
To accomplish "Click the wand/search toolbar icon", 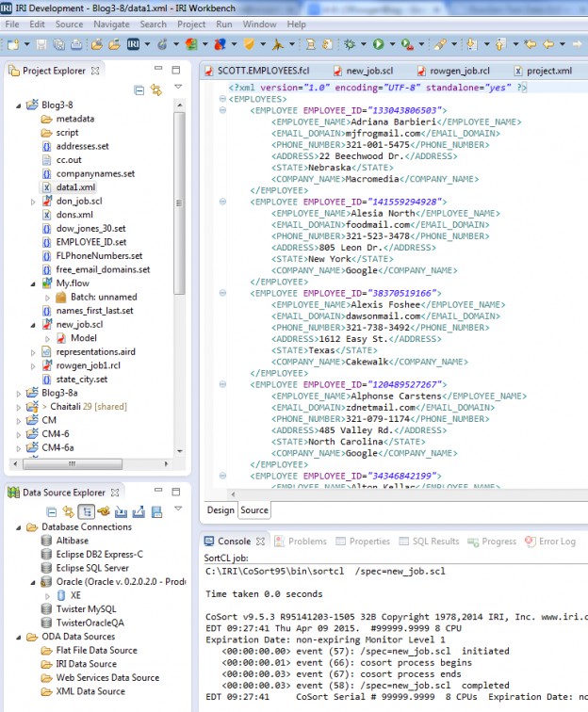I will tap(439, 44).
